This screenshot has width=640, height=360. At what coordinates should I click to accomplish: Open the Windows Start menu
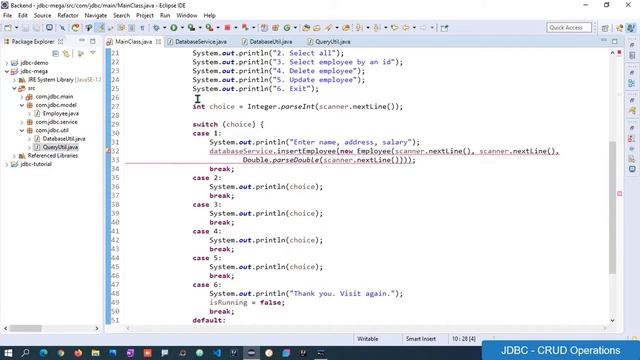(x=8, y=353)
